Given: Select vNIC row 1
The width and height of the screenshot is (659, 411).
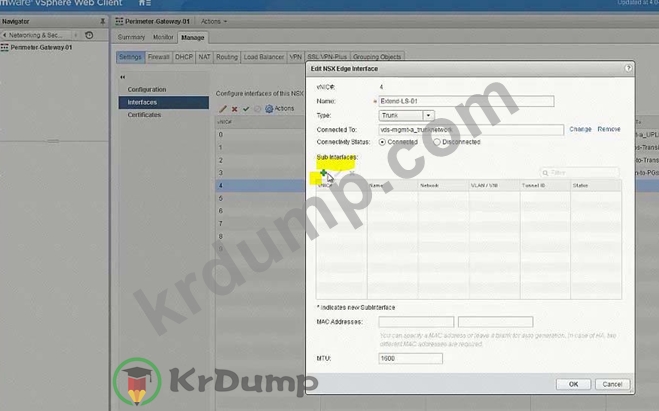Looking at the screenshot, I should [261, 148].
